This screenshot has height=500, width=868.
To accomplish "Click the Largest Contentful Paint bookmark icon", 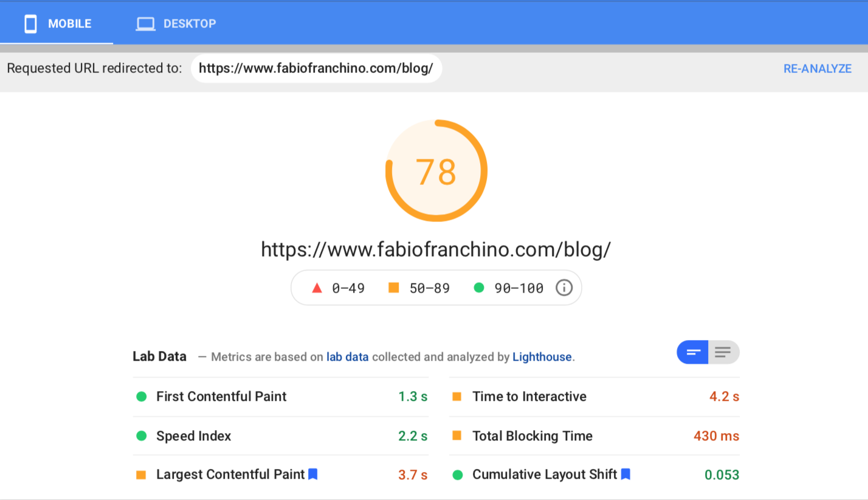I will [x=313, y=474].
